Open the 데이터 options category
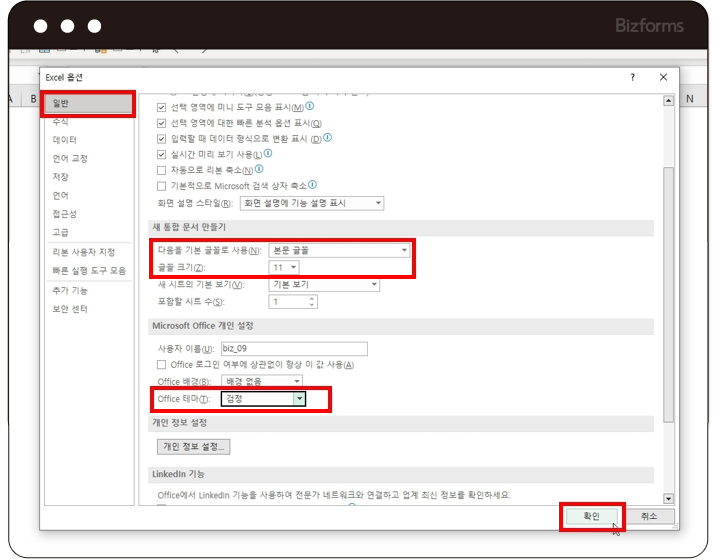The image size is (715, 560). 65,140
